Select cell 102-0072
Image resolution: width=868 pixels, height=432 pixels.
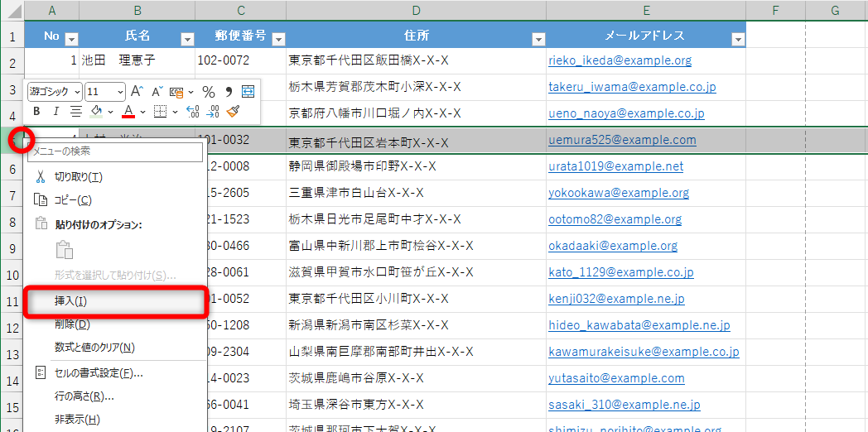click(x=241, y=61)
